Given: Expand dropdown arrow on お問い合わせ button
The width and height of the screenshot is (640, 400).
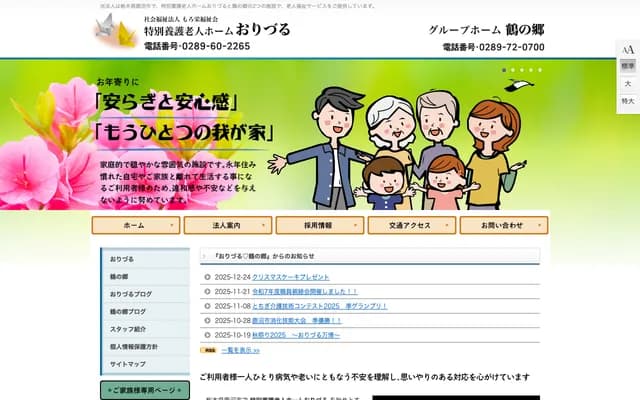Looking at the screenshot, I should pos(539,225).
